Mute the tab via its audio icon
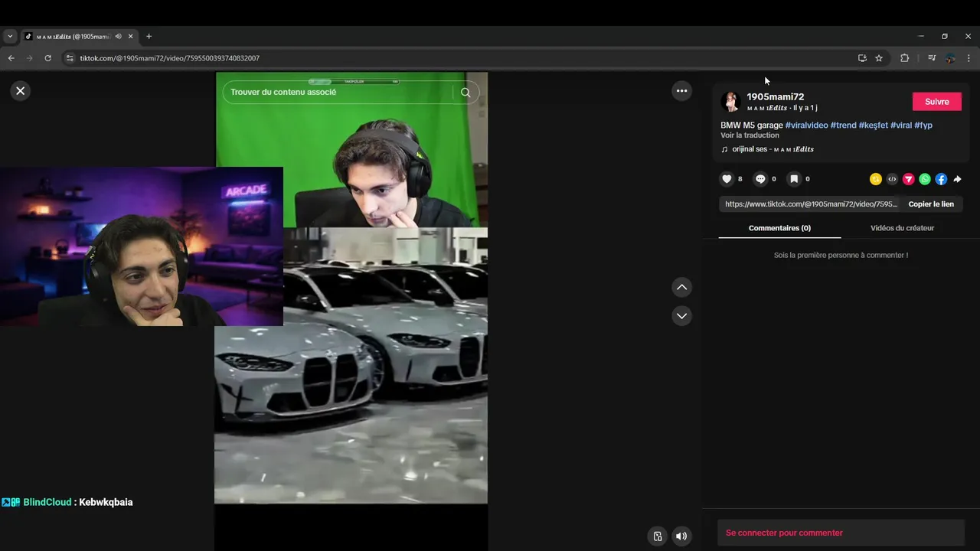Image resolution: width=980 pixels, height=551 pixels. click(118, 36)
